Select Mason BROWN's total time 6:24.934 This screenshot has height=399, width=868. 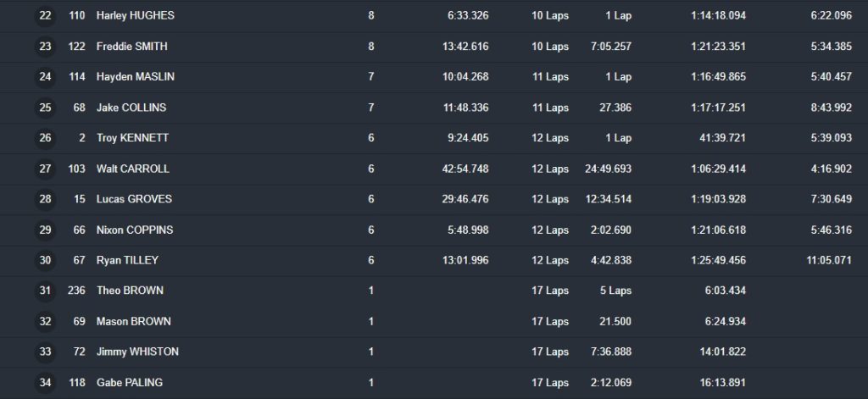click(x=725, y=321)
